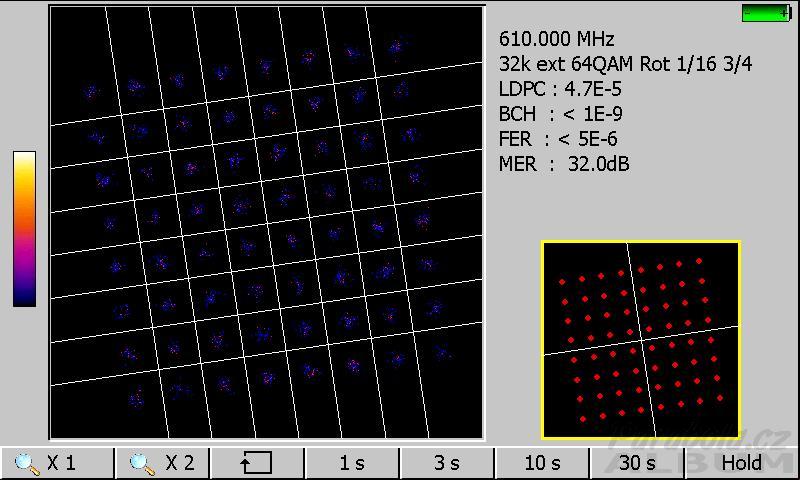Click the 32k ext 64QAM modulation line
Screen dimensions: 800x480
[626, 64]
